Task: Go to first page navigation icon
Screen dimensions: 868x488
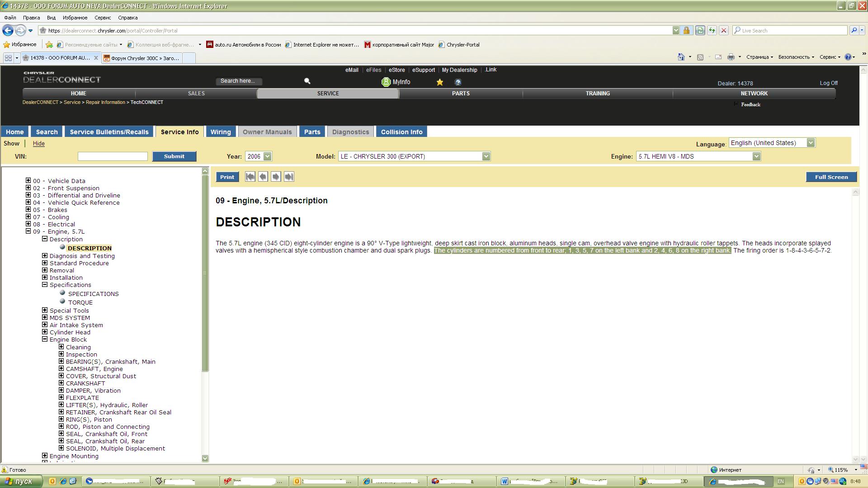Action: point(250,177)
